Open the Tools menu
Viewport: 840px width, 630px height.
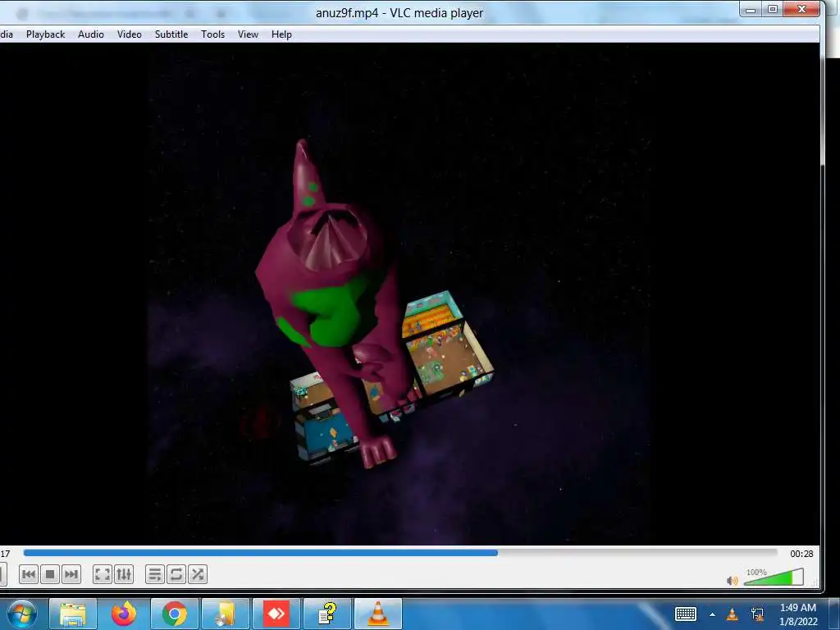[212, 34]
